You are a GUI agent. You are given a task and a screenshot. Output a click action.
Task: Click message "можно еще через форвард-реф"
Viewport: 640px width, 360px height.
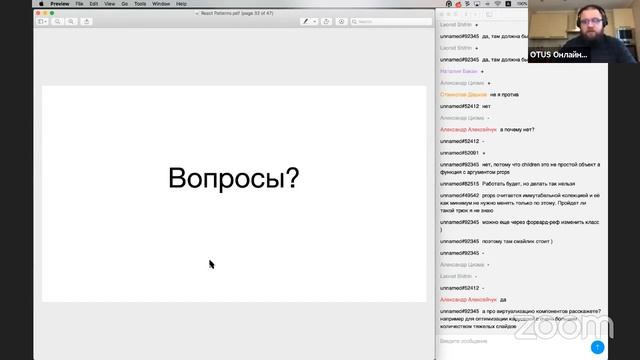520,226
